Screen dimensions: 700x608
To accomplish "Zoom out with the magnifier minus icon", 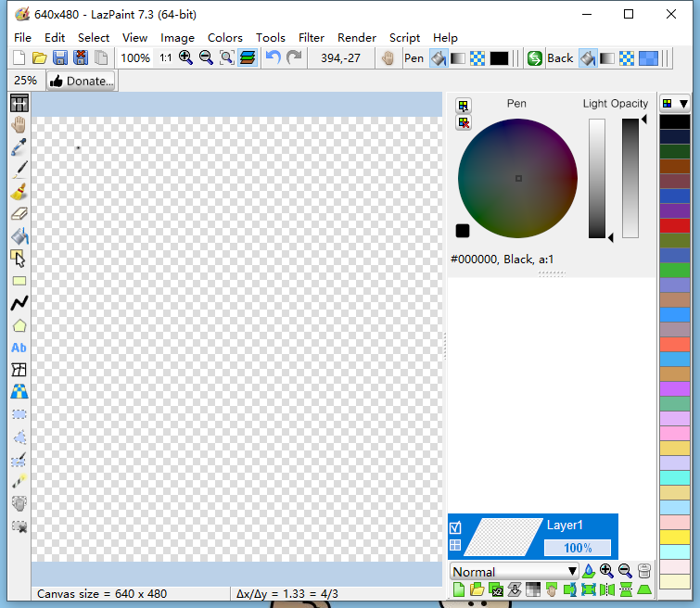I will tap(206, 58).
